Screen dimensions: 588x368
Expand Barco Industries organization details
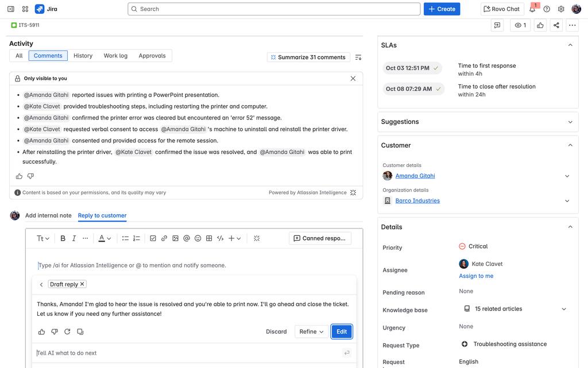pyautogui.click(x=567, y=201)
